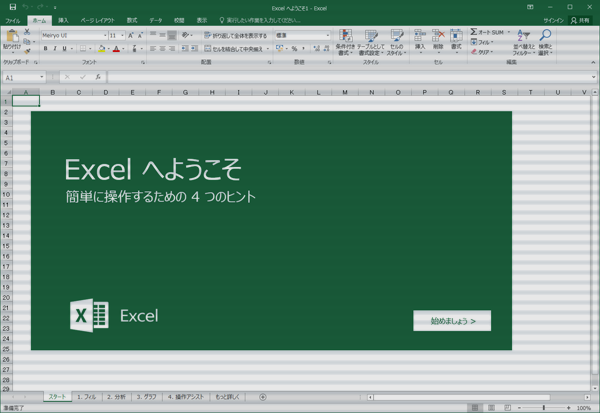Click the サインイン sign in link
The image size is (600, 413).
553,20
